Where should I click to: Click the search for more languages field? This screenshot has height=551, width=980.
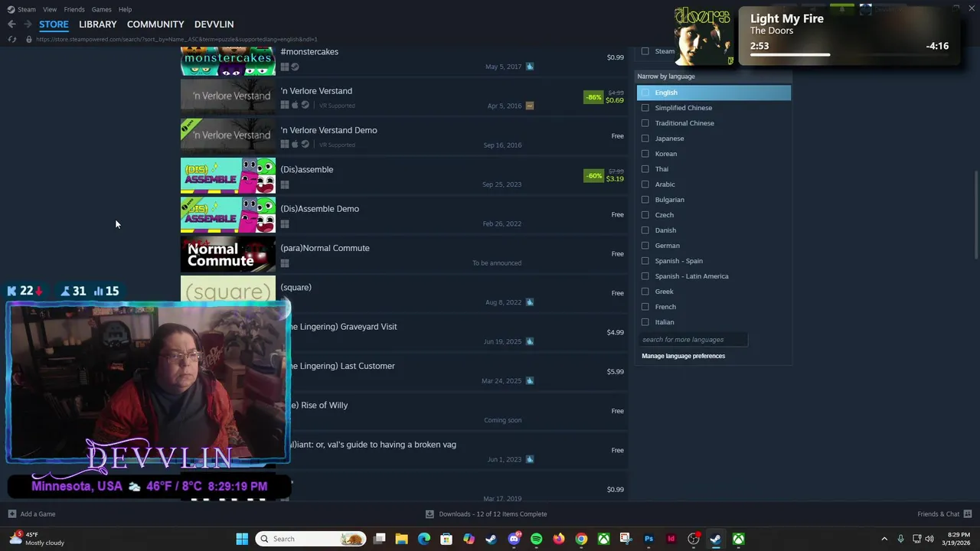(693, 340)
